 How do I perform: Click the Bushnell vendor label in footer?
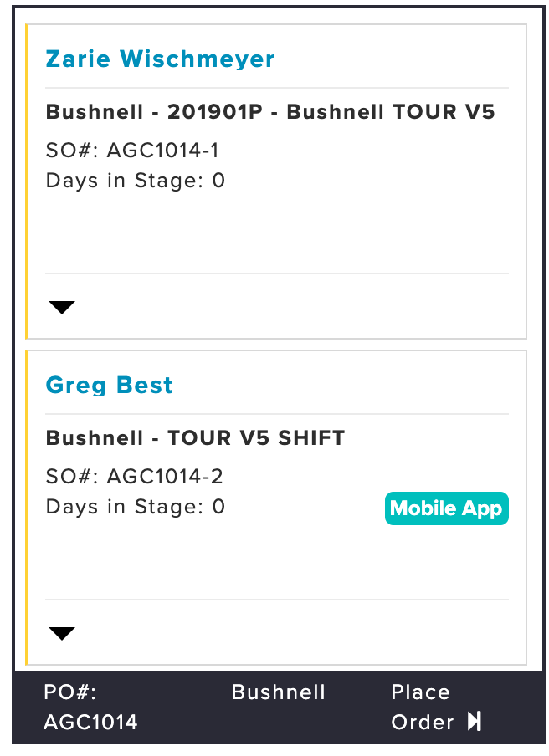[x=279, y=692]
